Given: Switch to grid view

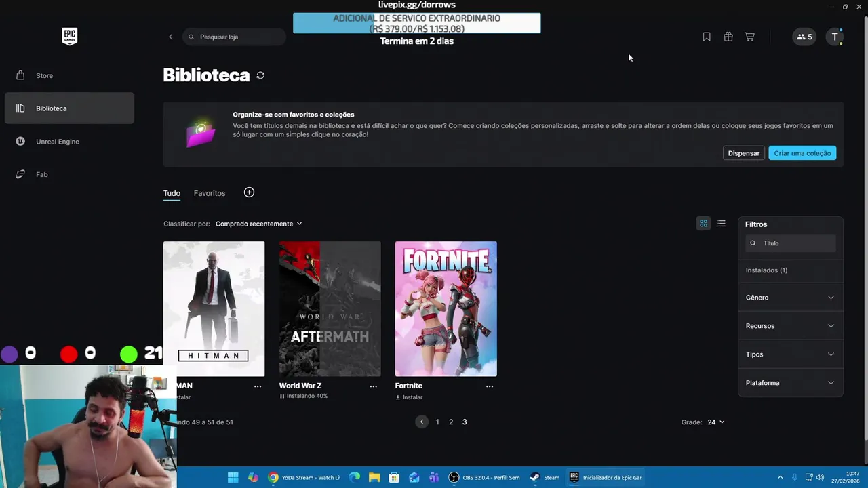Looking at the screenshot, I should click(703, 224).
